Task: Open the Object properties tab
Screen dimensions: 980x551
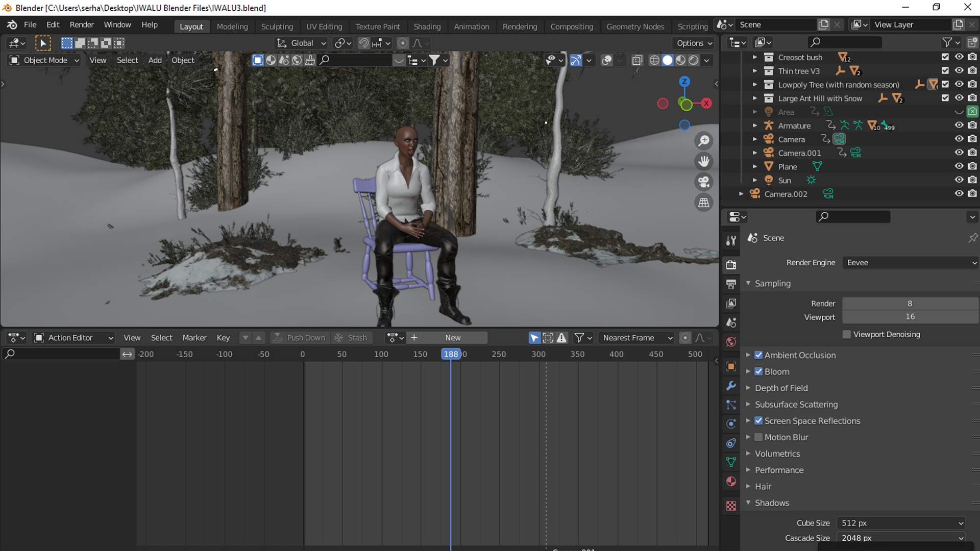Action: [731, 366]
